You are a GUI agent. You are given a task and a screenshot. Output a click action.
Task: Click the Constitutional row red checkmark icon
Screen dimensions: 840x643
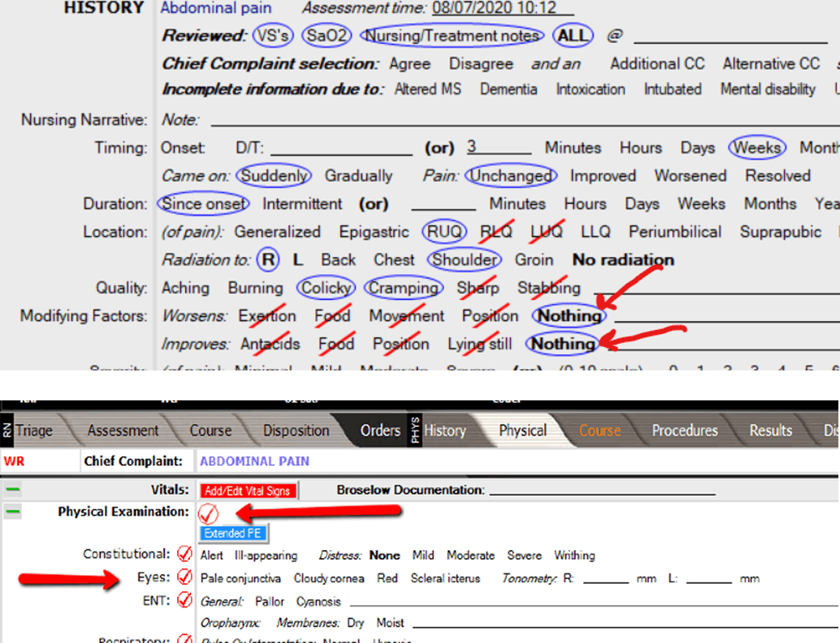pyautogui.click(x=185, y=555)
